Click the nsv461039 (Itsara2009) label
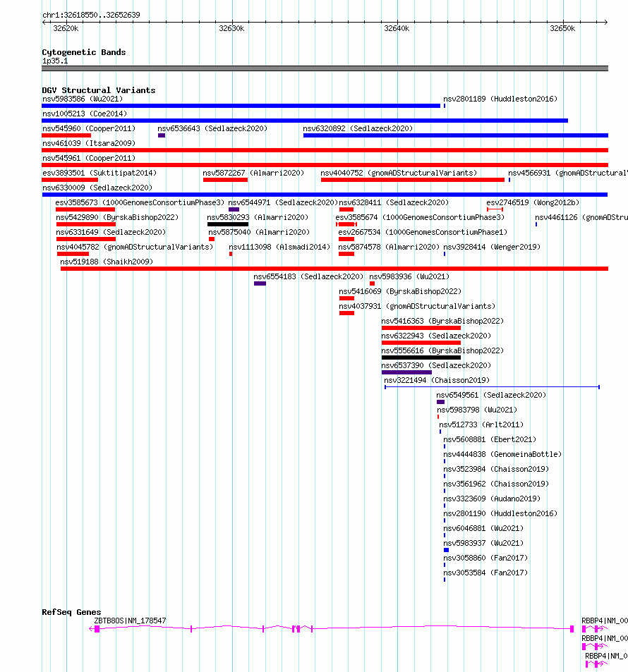 click(x=89, y=143)
